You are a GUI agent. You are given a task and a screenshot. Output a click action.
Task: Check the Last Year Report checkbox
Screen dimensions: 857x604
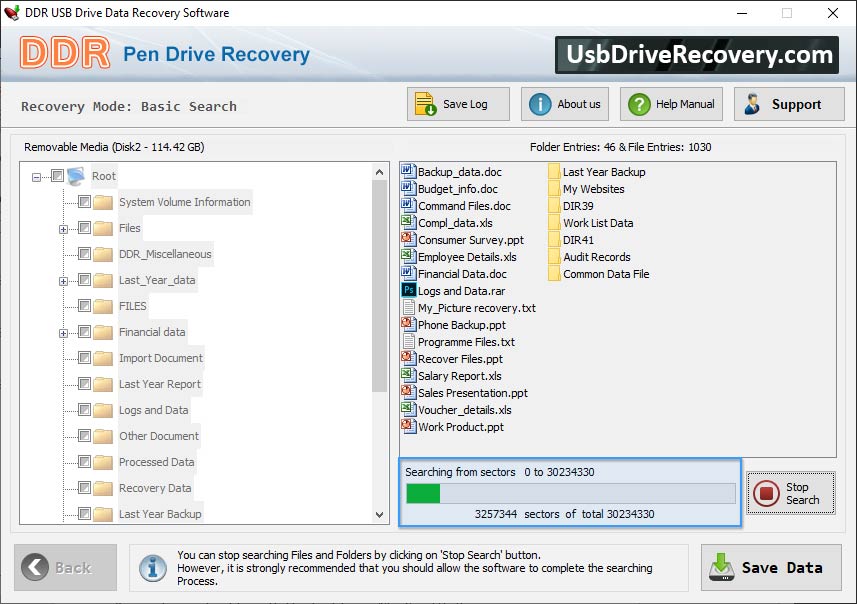tap(84, 384)
